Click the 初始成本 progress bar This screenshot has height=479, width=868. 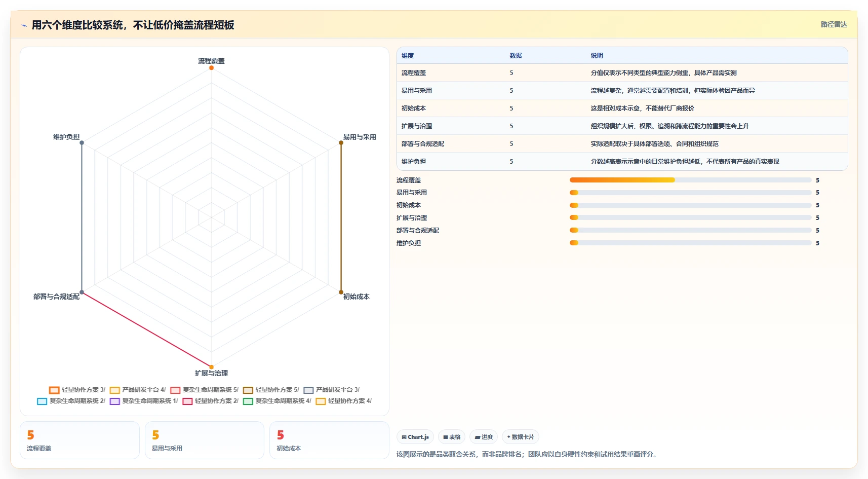tap(691, 205)
